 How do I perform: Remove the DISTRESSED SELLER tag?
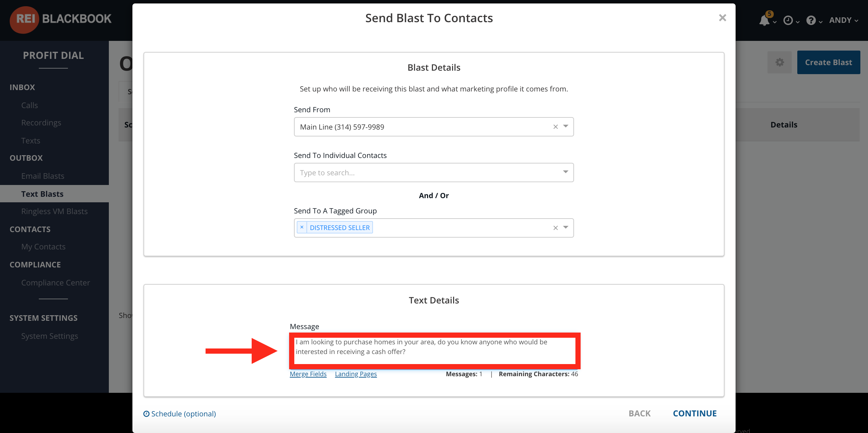pyautogui.click(x=302, y=227)
